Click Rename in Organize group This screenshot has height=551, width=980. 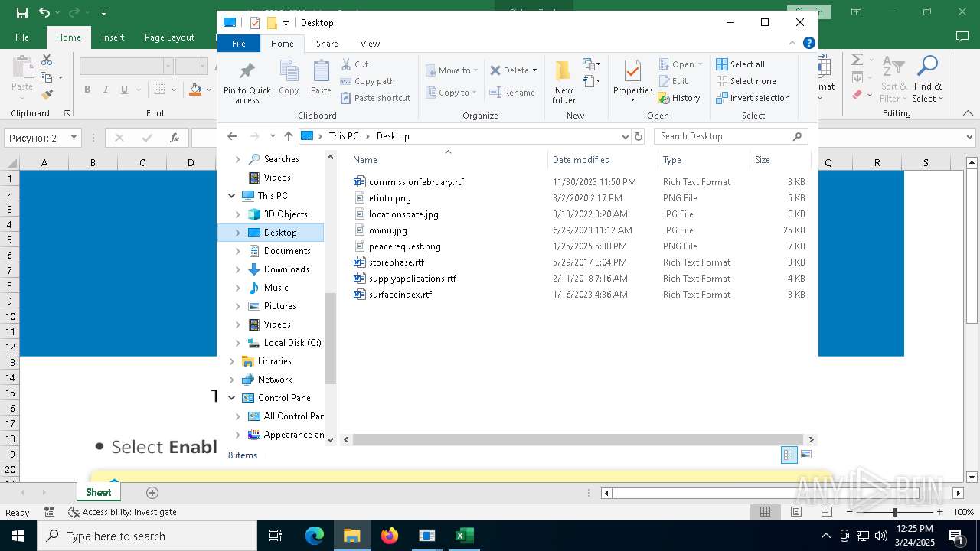click(512, 93)
